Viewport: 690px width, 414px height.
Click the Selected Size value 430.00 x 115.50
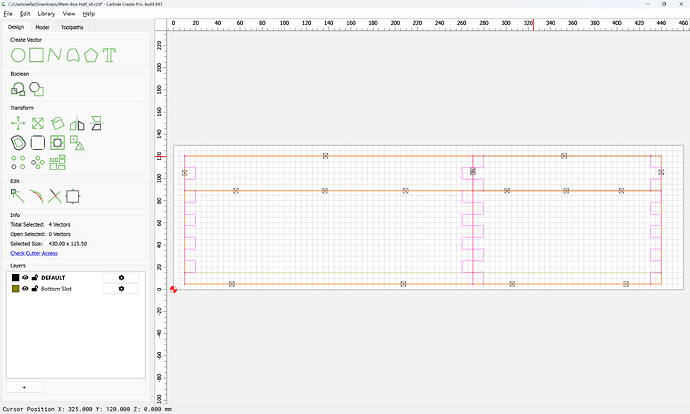click(x=68, y=244)
